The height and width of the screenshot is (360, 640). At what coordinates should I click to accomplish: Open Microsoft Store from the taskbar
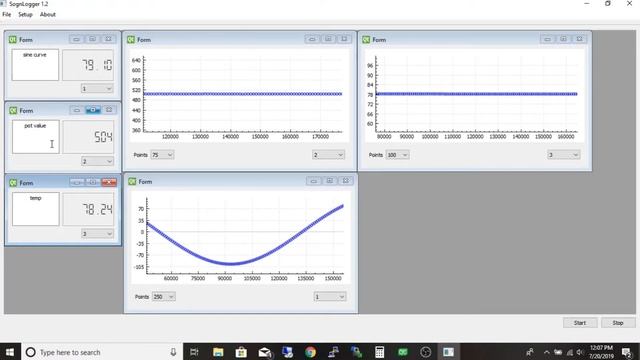pyautogui.click(x=241, y=352)
